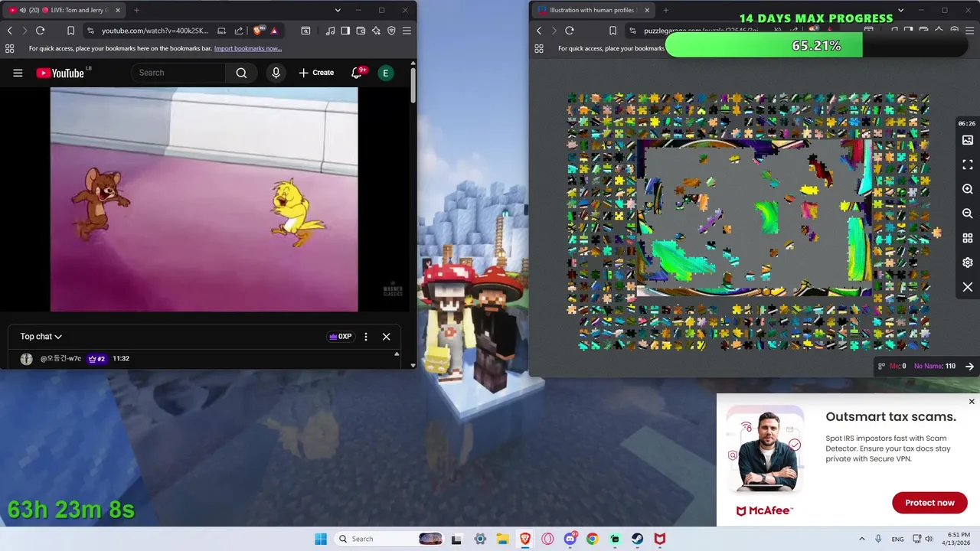Open the Windows Start menu

321,539
